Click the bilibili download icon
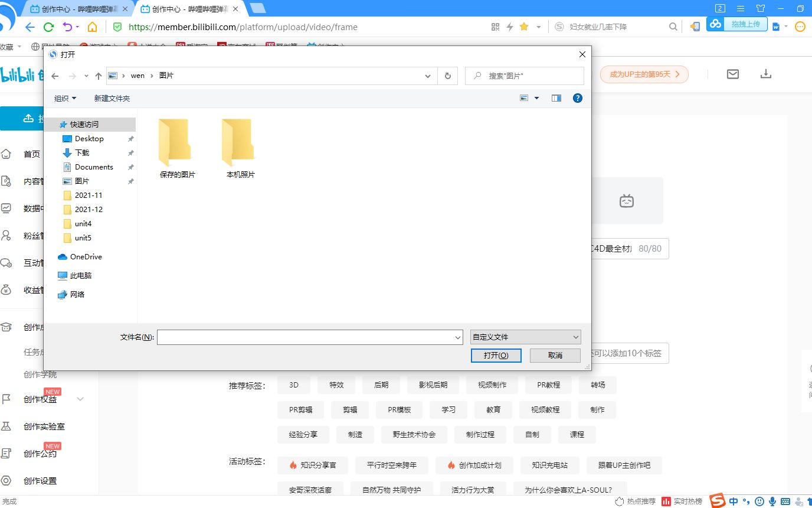Screen dimensions: 812x508 (x=766, y=74)
